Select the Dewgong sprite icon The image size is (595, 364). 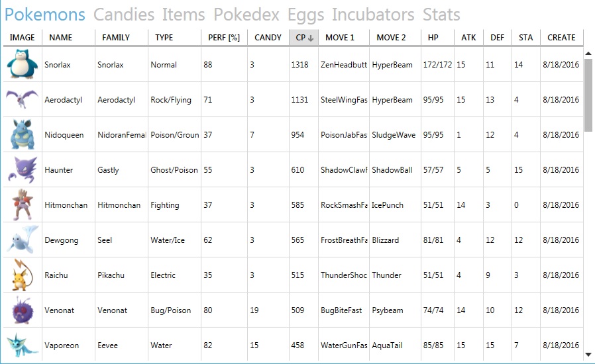click(x=23, y=240)
